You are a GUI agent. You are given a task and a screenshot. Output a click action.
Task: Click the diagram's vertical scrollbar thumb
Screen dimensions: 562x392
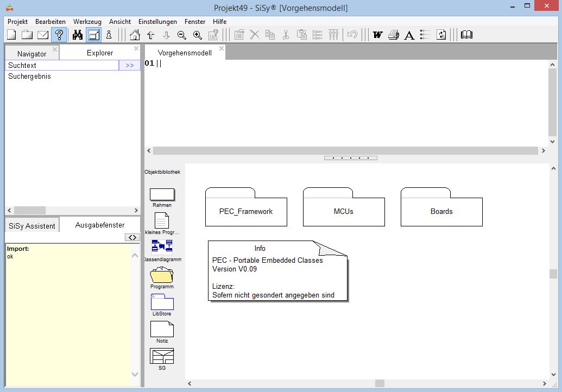[x=553, y=274]
